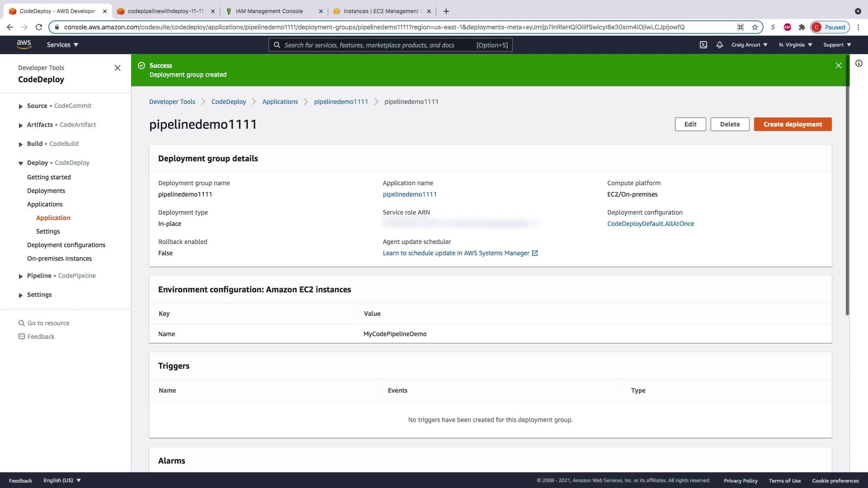Open the info panel icon on right
Image resolution: width=868 pixels, height=488 pixels.
(859, 64)
